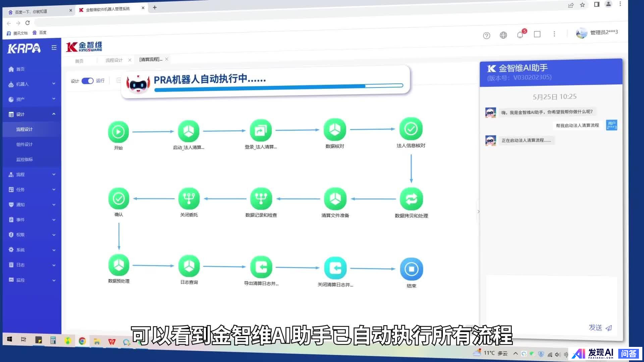Click the 结束 end node icon
This screenshot has height=362, width=644.
[x=411, y=269]
